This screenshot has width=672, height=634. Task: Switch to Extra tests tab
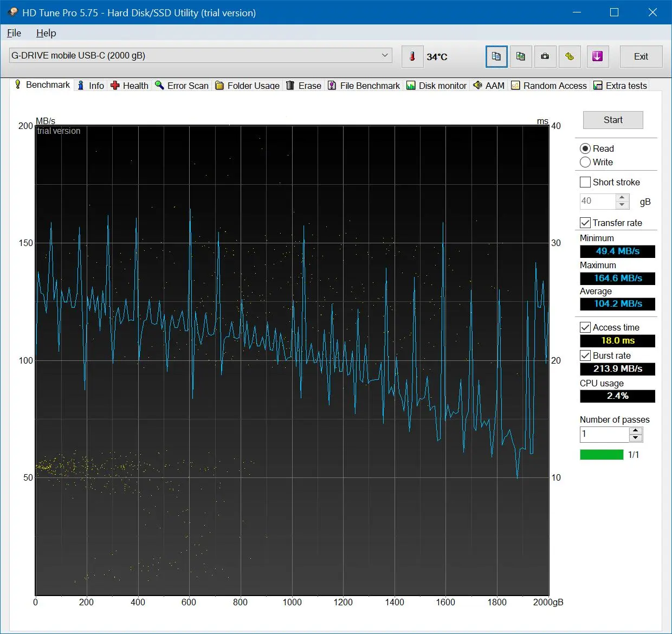point(621,86)
